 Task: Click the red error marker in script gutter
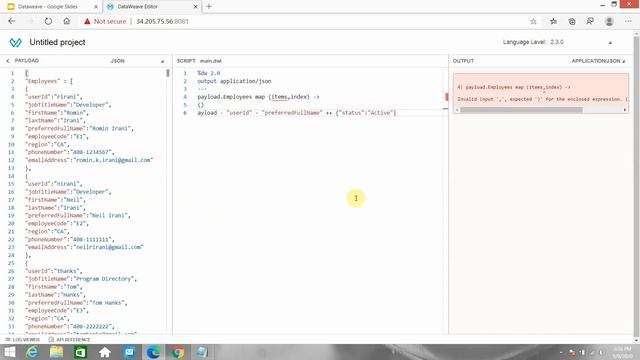coord(447,97)
